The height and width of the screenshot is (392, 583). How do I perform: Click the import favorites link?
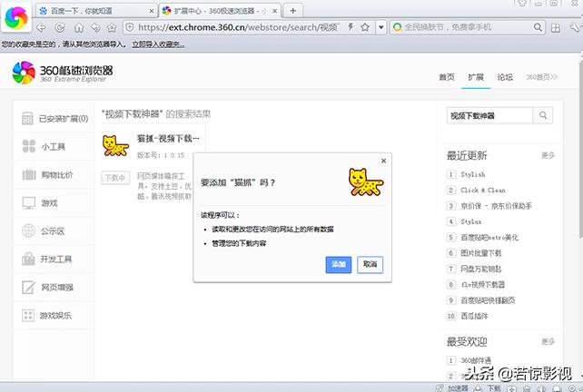point(158,44)
